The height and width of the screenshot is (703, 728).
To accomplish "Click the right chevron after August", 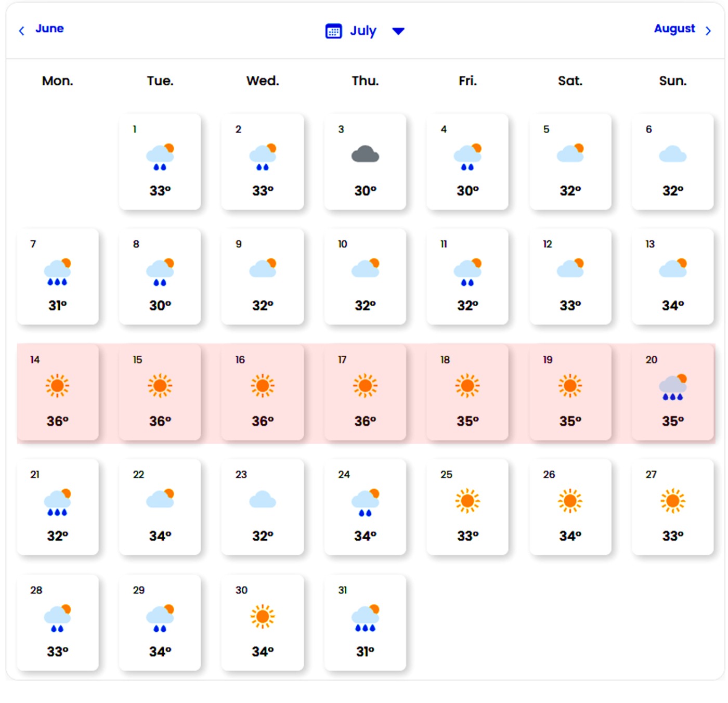I will click(708, 31).
